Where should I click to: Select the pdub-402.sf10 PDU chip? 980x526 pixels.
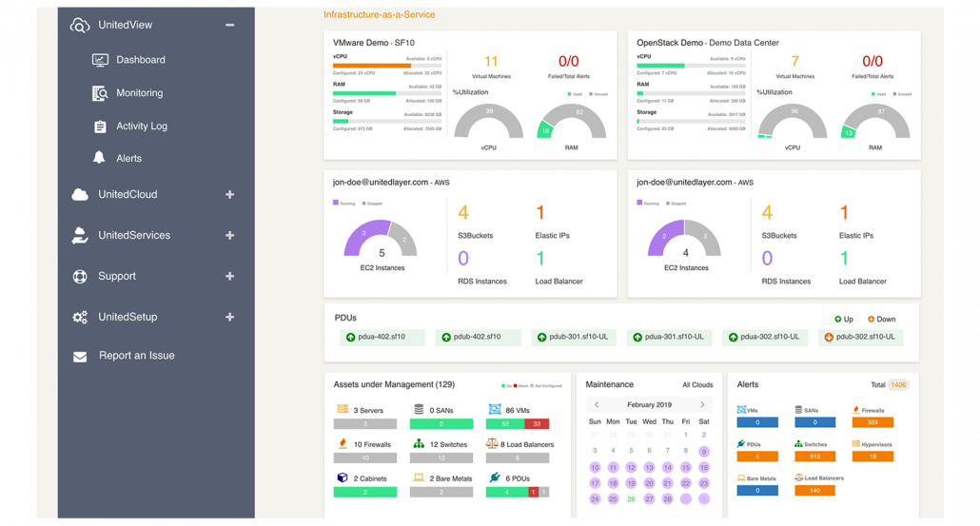coord(479,338)
